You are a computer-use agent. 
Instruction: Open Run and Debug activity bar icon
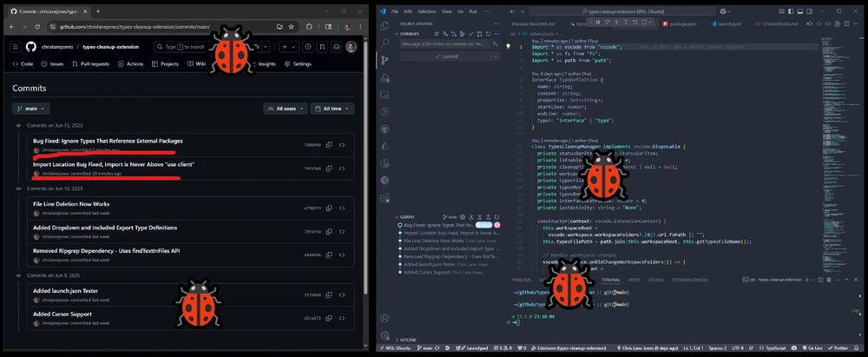pyautogui.click(x=385, y=77)
